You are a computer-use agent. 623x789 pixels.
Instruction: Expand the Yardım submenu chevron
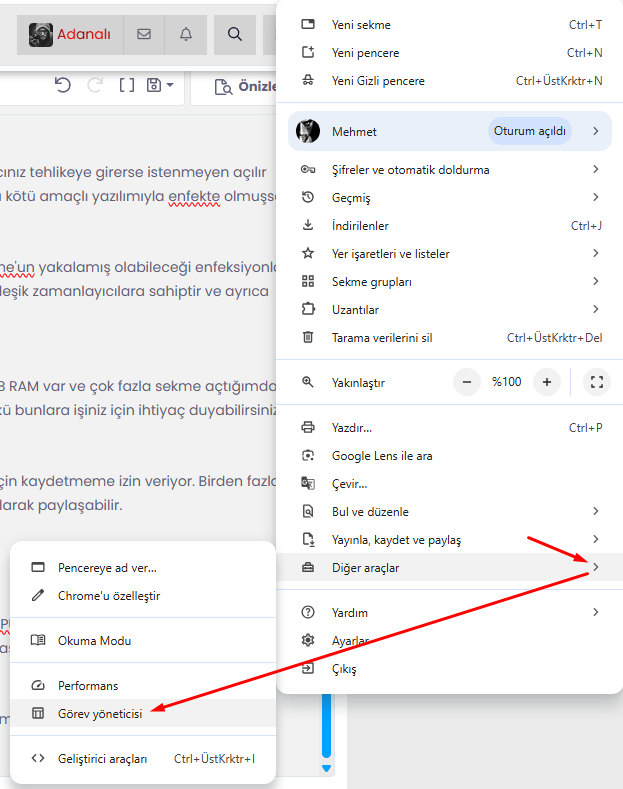(x=596, y=612)
